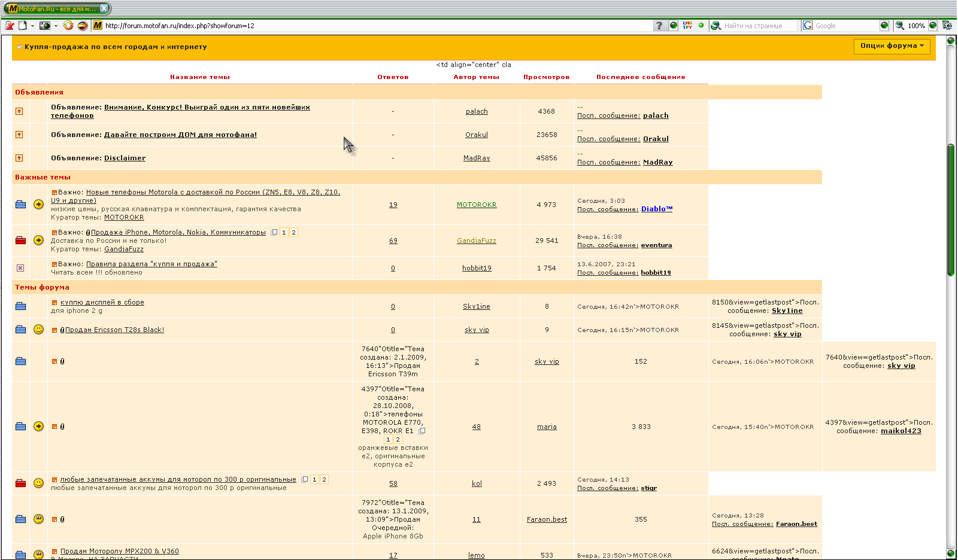Open 'Продам Ericsson T28s Black!' topic
The image size is (958, 560).
pos(114,330)
